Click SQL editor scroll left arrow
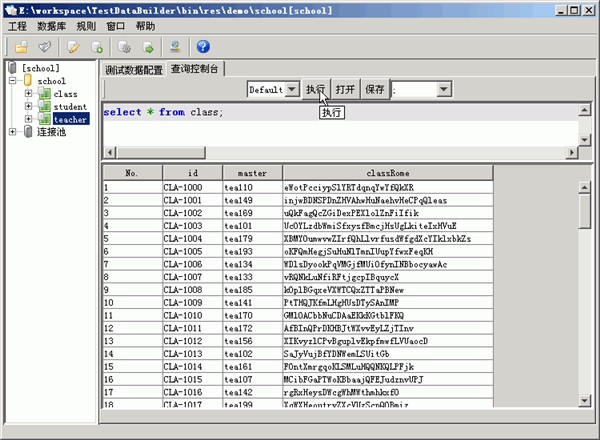The image size is (600, 440). pos(110,153)
